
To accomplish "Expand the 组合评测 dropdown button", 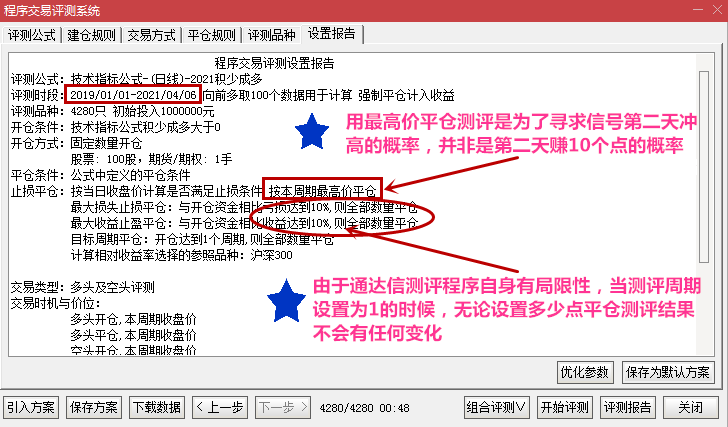I will (x=497, y=408).
